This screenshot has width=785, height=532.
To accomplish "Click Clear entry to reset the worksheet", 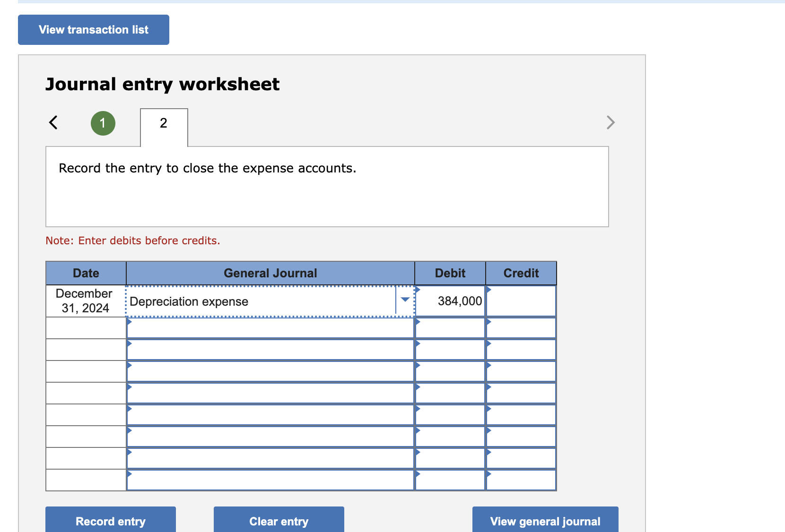I will (279, 521).
